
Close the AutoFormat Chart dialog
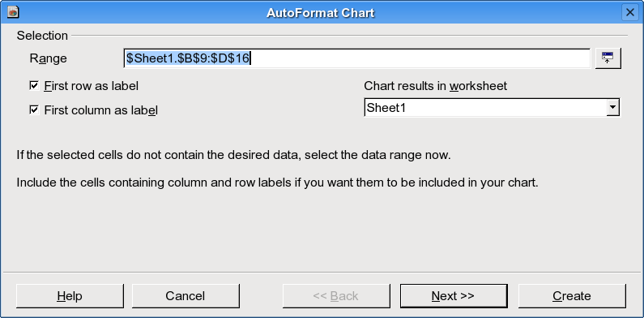pos(630,12)
